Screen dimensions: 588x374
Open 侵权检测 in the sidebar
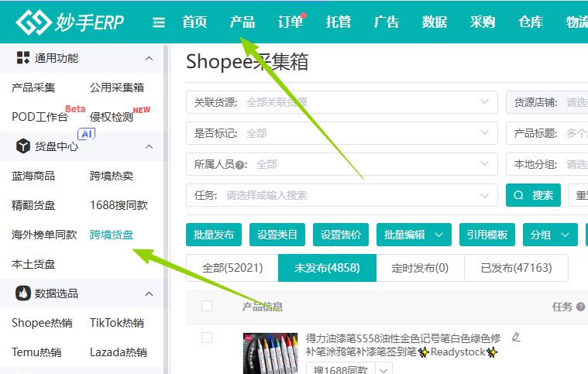[112, 117]
